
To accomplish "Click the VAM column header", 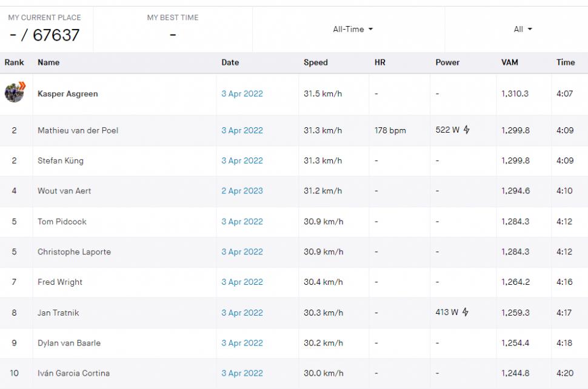I will [510, 62].
